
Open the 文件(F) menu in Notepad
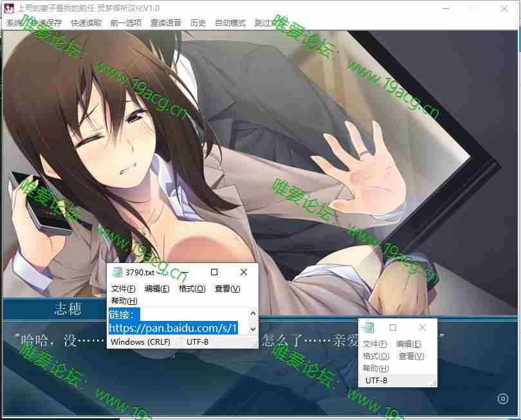pos(125,289)
